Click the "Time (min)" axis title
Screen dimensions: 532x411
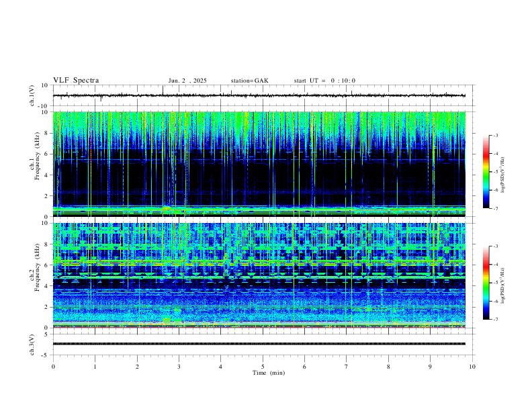pyautogui.click(x=269, y=373)
